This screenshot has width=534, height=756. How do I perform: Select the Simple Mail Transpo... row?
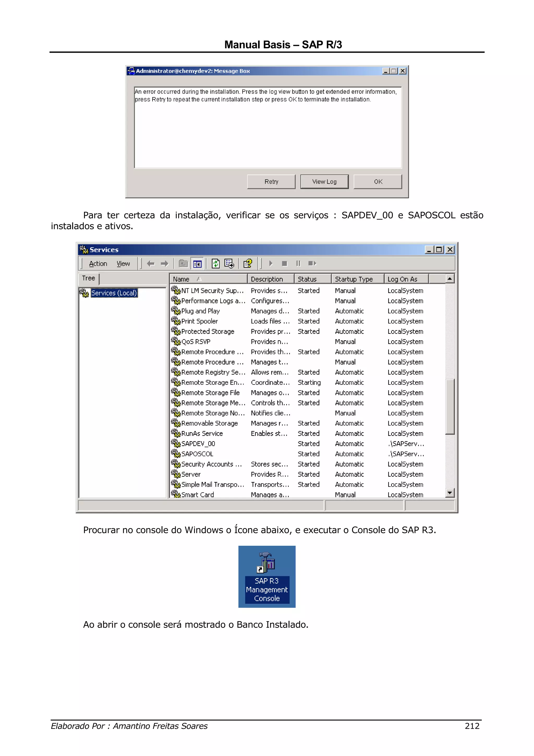308,484
